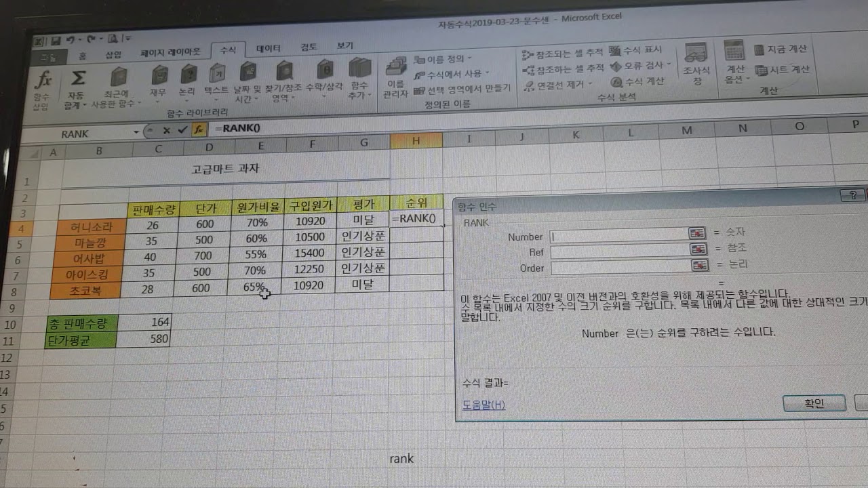Click the fx button beside formula bar
868x488 pixels.
(199, 129)
